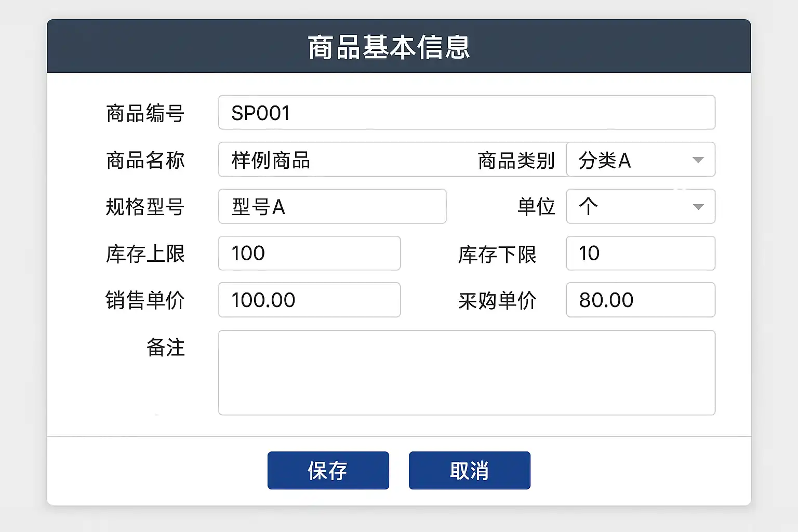Image resolution: width=798 pixels, height=532 pixels.
Task: Click the 库存下限 label text
Action: (497, 255)
